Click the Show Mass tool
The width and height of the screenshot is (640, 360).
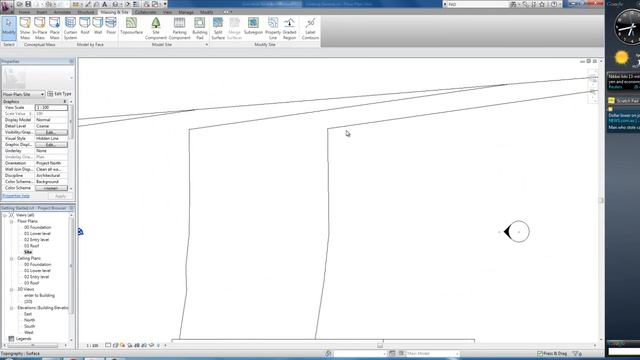[25, 28]
